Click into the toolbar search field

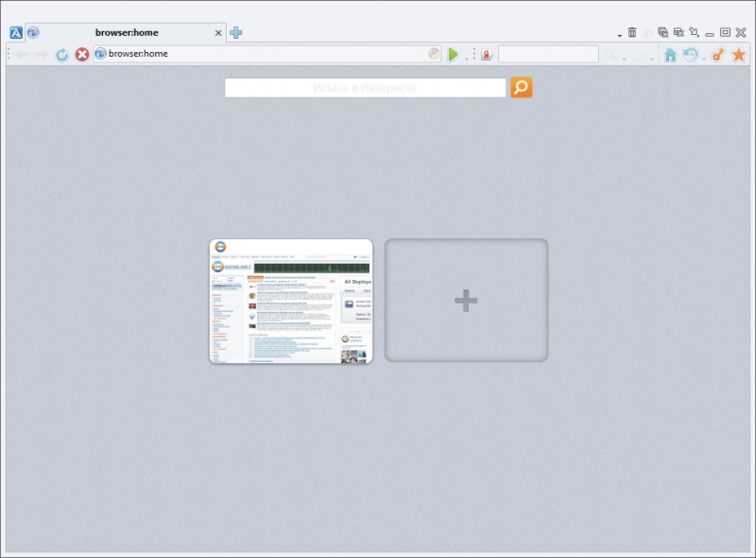[x=548, y=54]
